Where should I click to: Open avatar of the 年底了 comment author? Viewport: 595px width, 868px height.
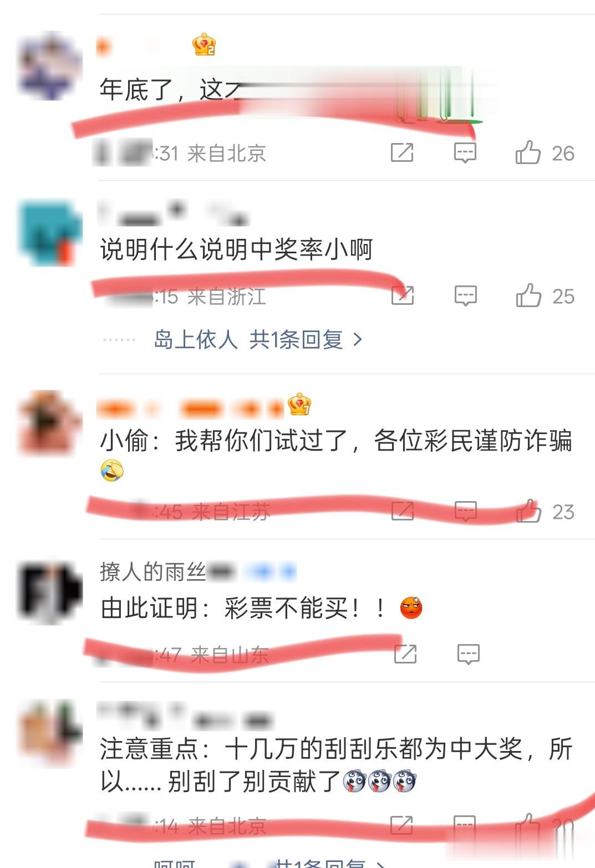pos(50,65)
